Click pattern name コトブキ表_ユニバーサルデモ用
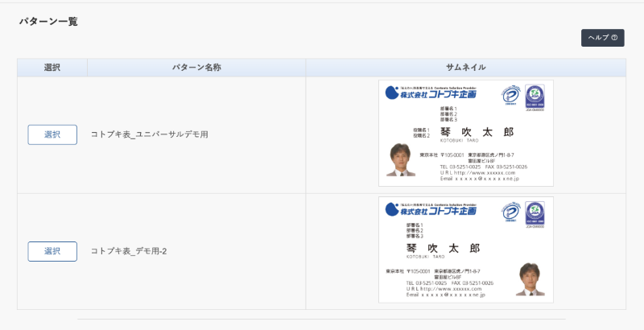This screenshot has height=330, width=644. pos(150,134)
